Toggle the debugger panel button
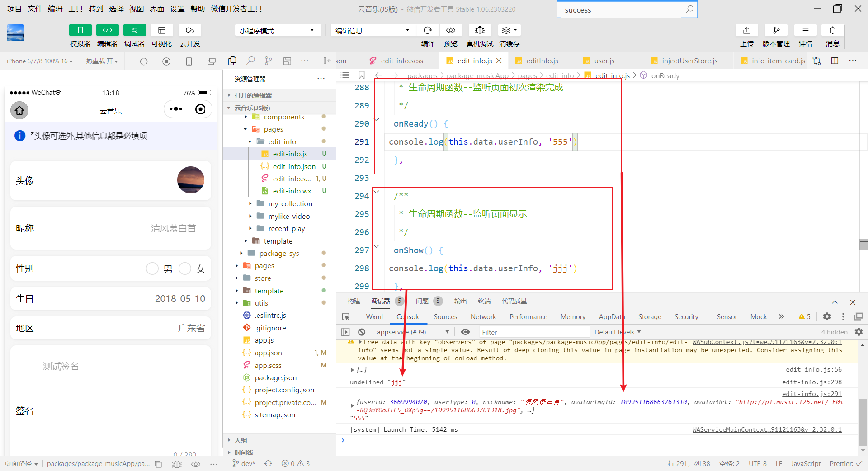The height and width of the screenshot is (471, 868). tap(134, 30)
